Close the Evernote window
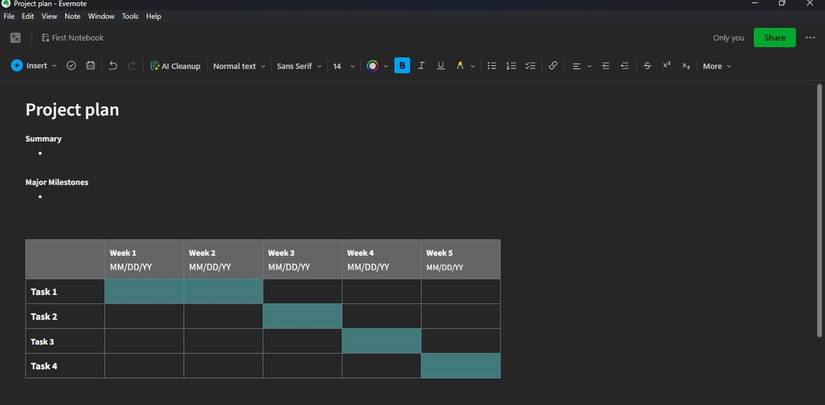This screenshot has height=405, width=825. pyautogui.click(x=810, y=3)
